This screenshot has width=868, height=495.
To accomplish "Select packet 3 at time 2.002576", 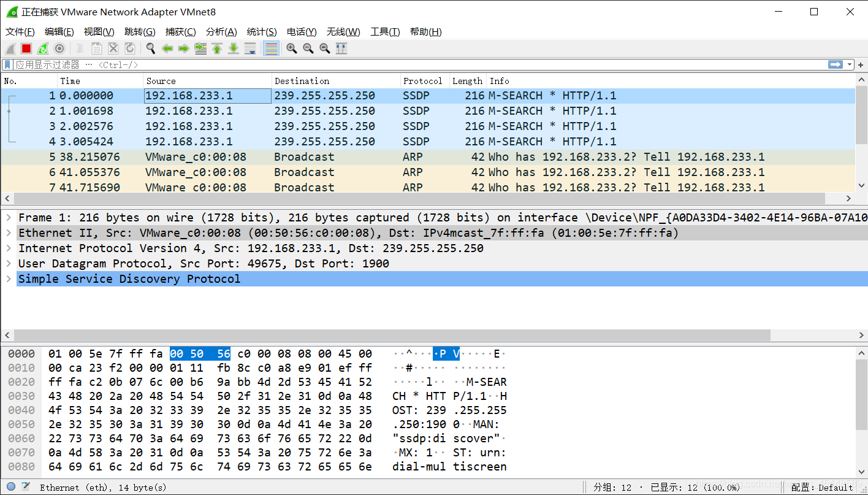I will pos(428,126).
